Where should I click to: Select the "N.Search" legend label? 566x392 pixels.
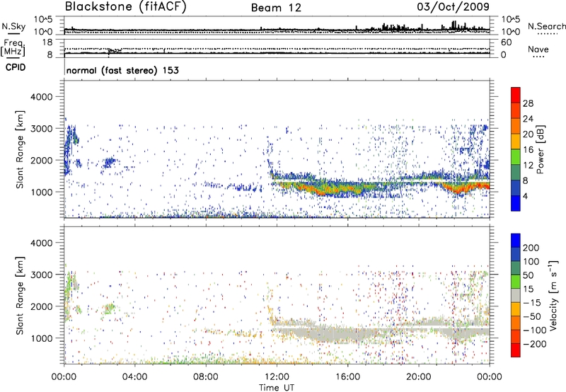[546, 26]
